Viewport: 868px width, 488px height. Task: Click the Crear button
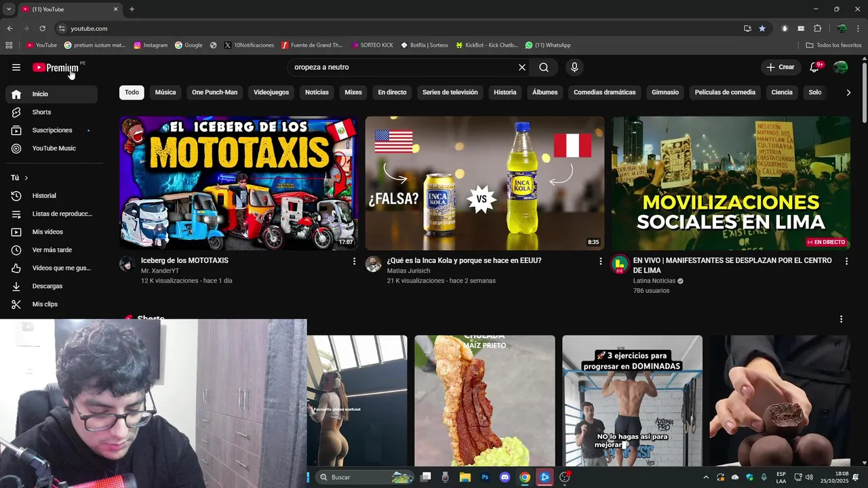781,67
